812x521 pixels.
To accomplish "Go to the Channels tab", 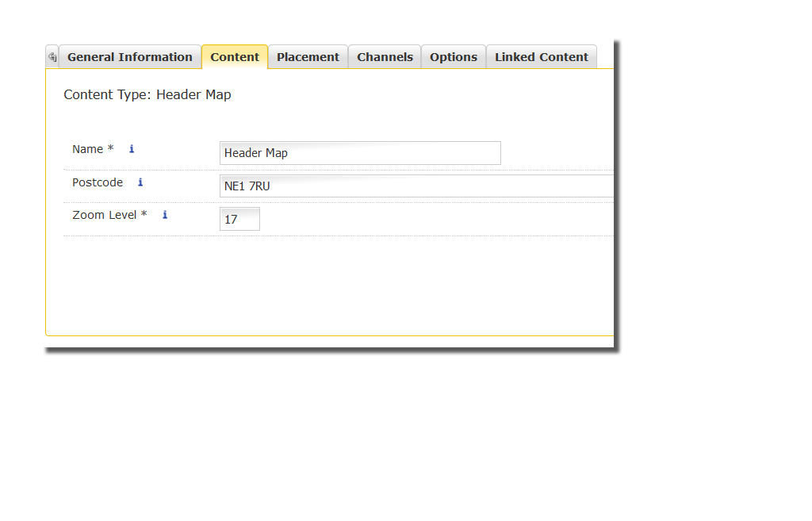I will point(385,57).
